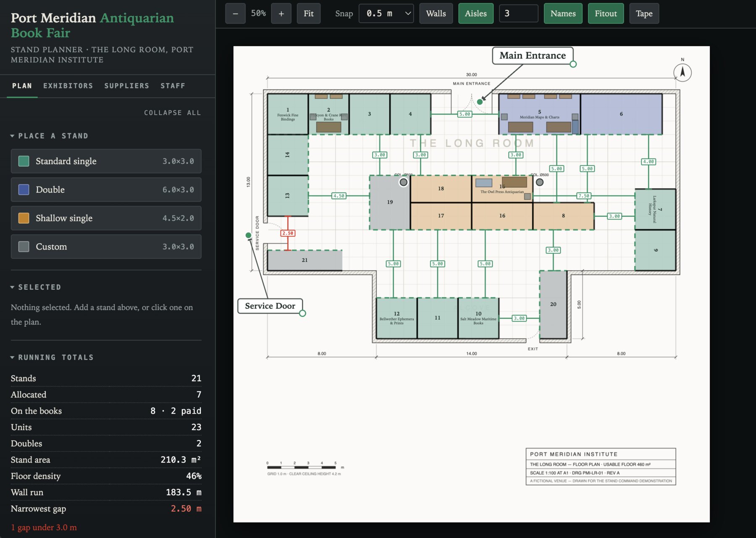
Task: Click the column marker right of stand 15
Action: tap(540, 182)
